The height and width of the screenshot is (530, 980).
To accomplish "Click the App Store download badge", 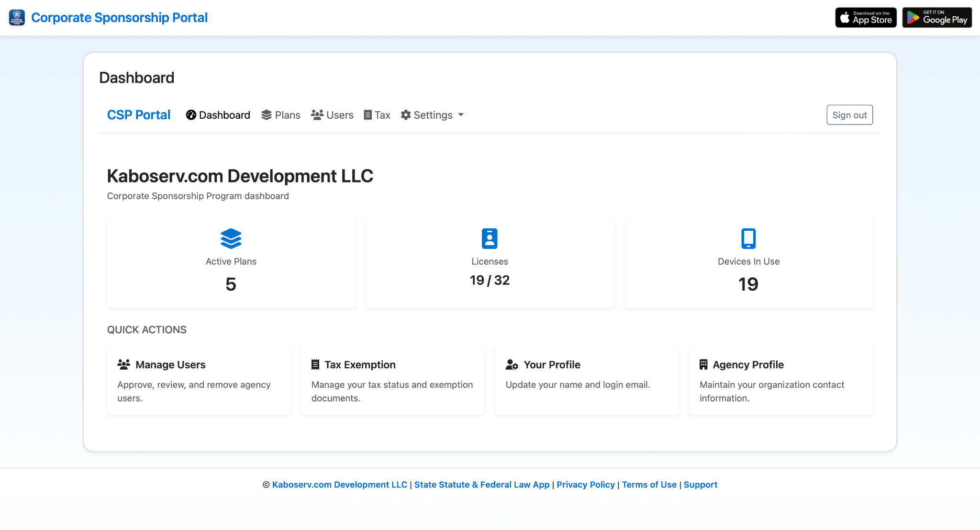I will click(x=866, y=17).
